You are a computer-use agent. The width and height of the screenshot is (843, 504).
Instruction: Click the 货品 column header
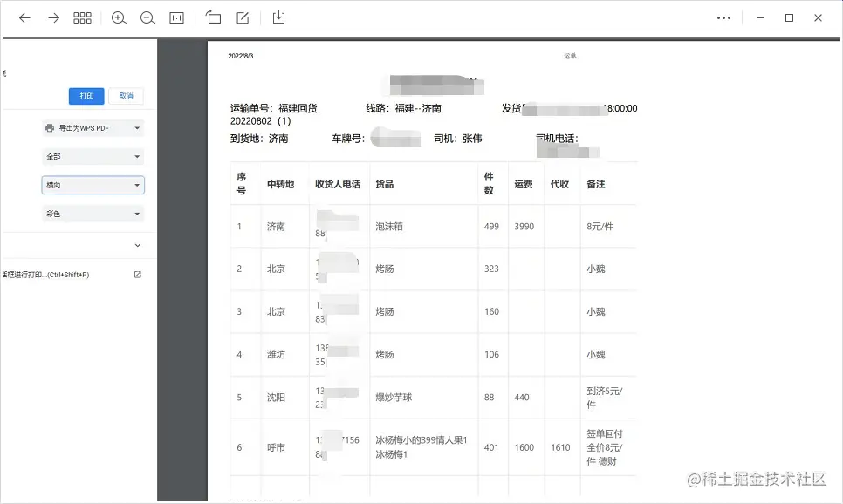pyautogui.click(x=384, y=184)
